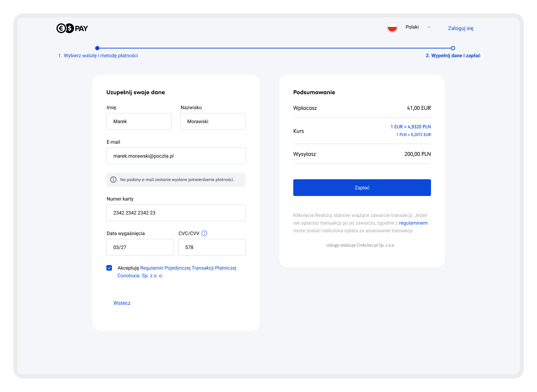Expand language list with chevron arrow
Viewport: 537px width, 392px height.
[x=429, y=27]
